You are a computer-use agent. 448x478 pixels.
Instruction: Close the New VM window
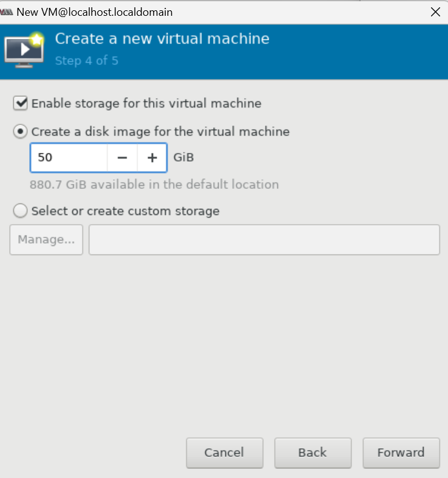tap(435, 12)
